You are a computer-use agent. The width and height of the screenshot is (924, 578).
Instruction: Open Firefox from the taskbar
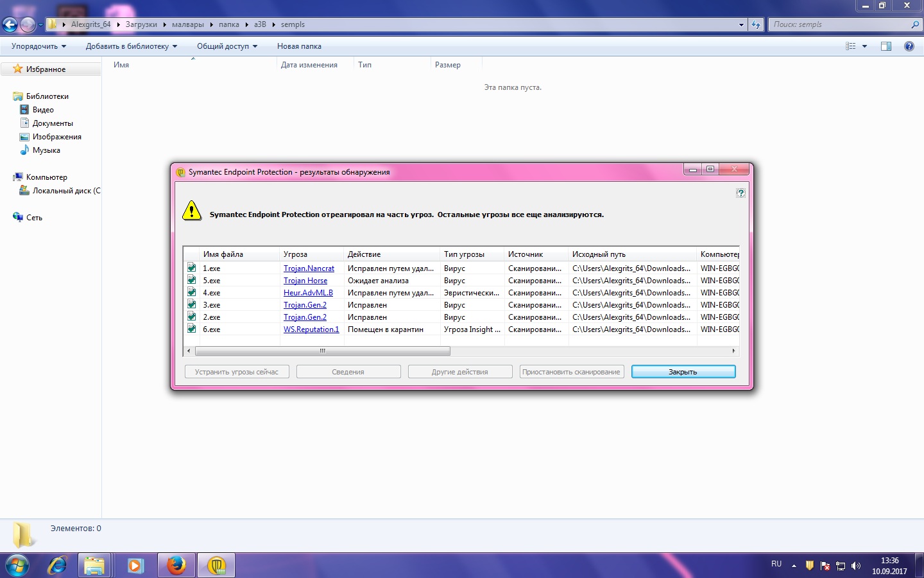point(176,566)
